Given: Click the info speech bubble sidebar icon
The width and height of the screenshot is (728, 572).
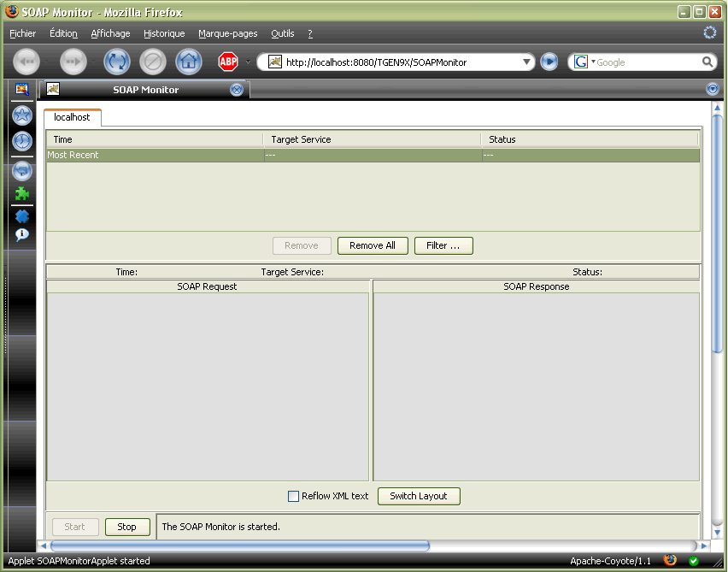Looking at the screenshot, I should [x=22, y=234].
